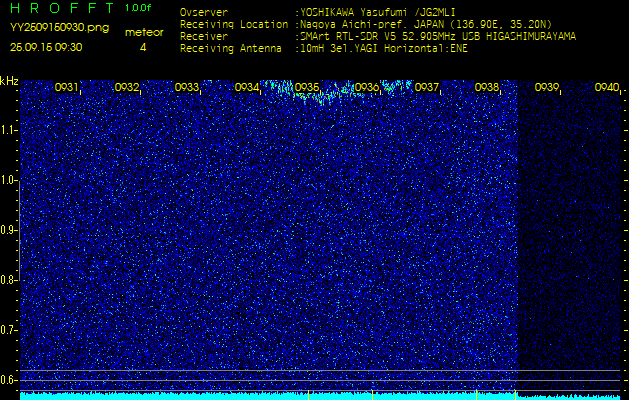Click the cyan signal level strip at the bottom
Viewport: 629px width, 400px height.
(x=321, y=396)
